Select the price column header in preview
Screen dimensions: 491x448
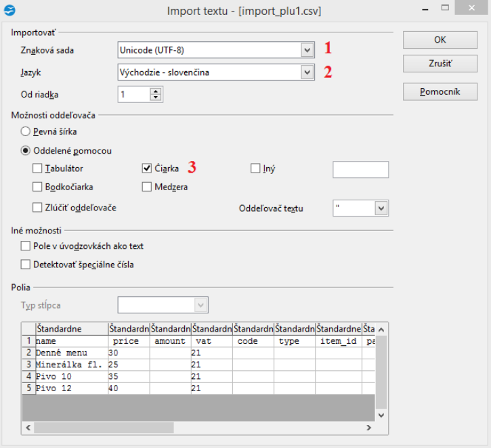129,329
